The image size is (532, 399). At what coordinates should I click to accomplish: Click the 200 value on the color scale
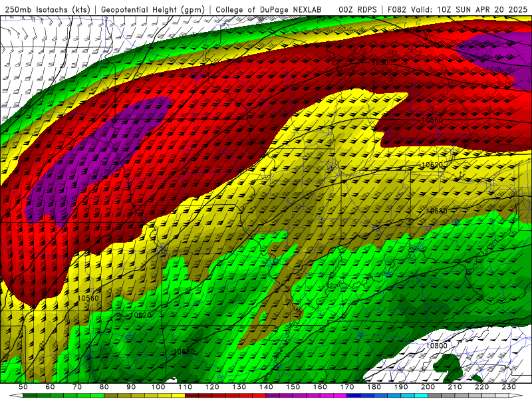tap(428, 387)
